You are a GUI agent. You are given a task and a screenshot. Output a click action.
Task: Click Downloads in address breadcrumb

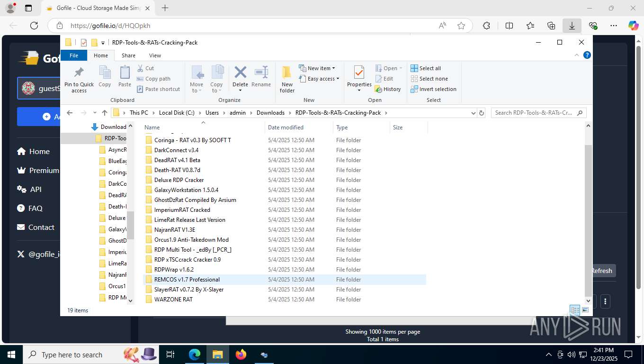[270, 113]
